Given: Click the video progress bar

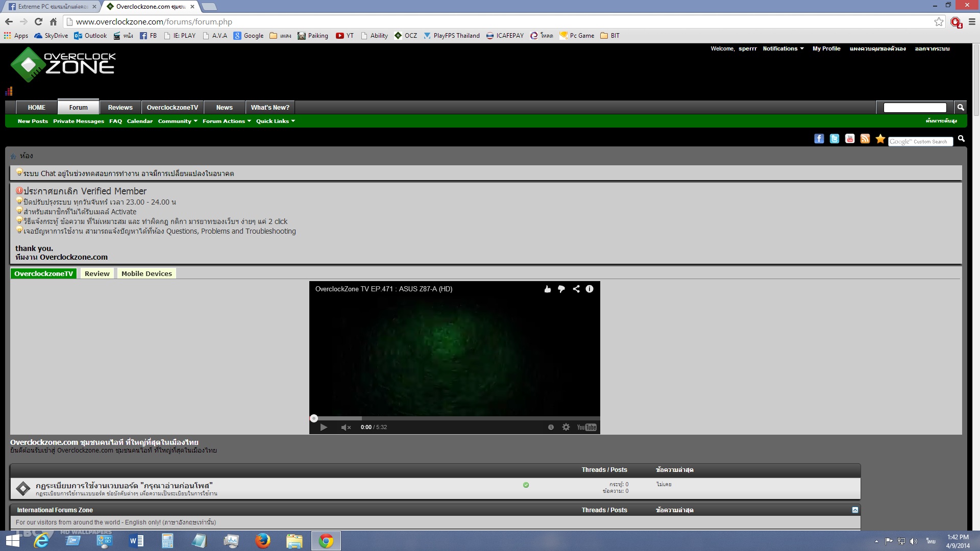Looking at the screenshot, I should (x=454, y=418).
